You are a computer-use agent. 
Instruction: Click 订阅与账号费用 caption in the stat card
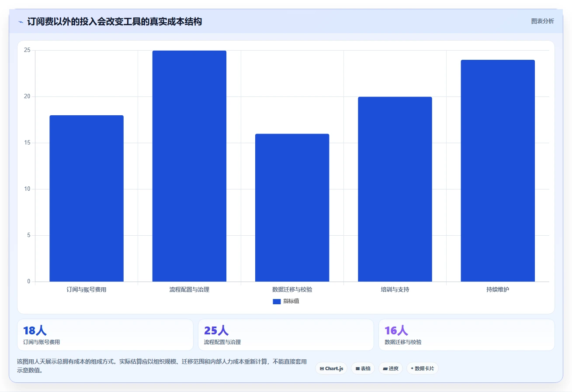click(x=42, y=342)
